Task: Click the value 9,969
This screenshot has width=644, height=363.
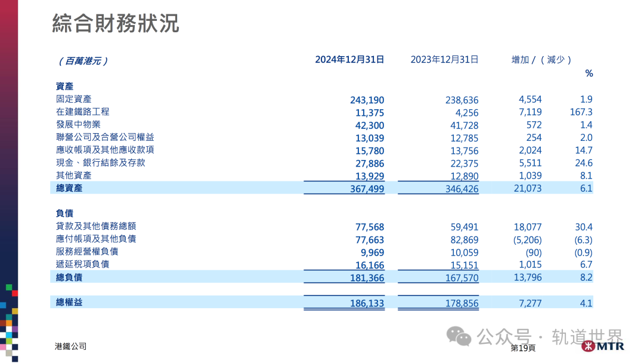Action: tap(372, 253)
